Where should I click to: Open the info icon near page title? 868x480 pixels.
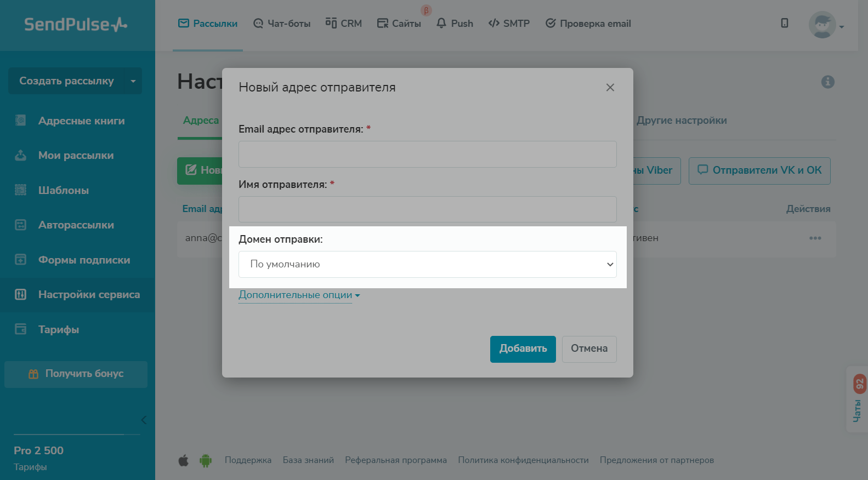click(x=827, y=82)
